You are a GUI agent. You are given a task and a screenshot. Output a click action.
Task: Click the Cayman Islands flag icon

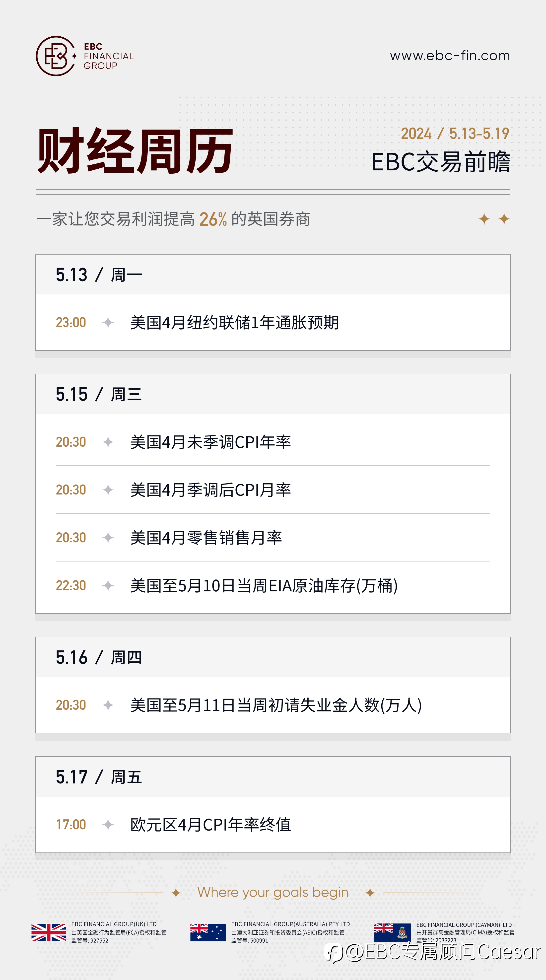pyautogui.click(x=392, y=932)
